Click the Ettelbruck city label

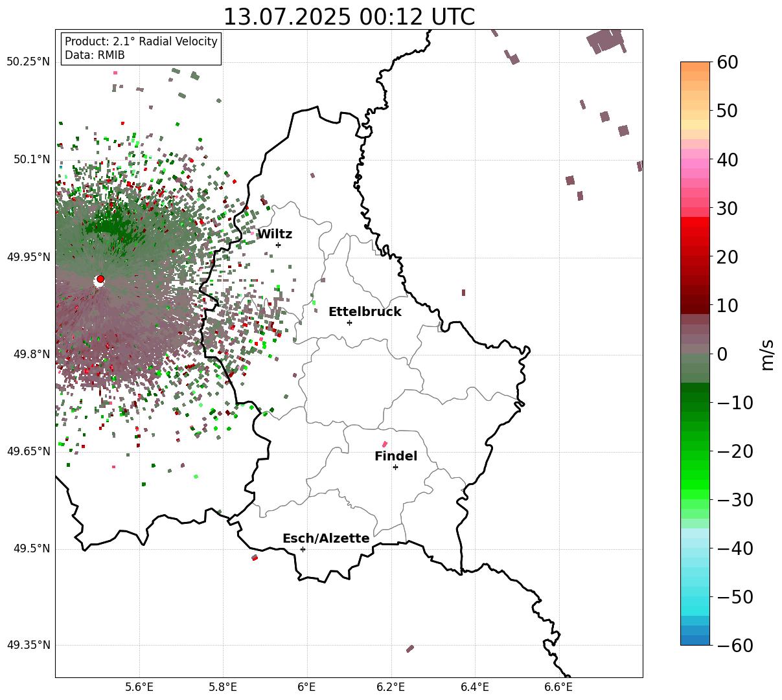click(365, 312)
